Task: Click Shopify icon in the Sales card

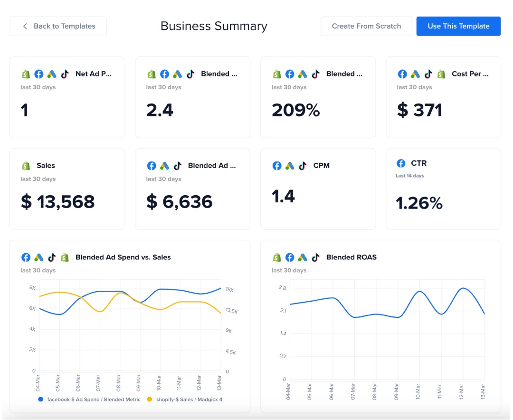Action: pyautogui.click(x=26, y=166)
